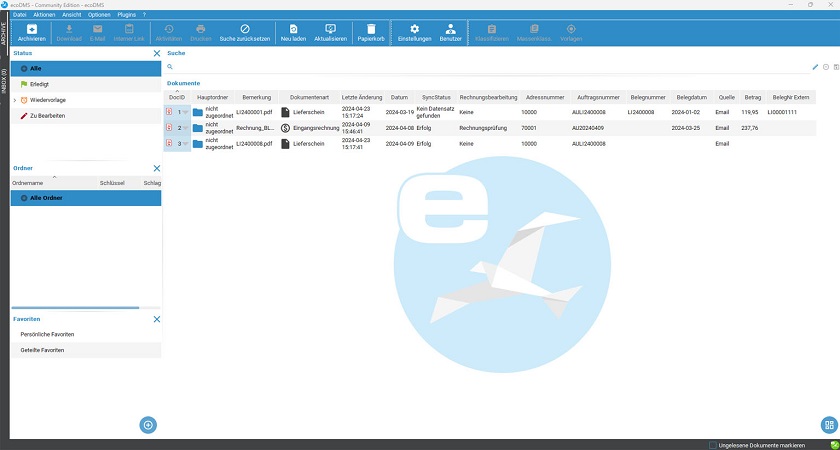Click the Interner Link toolbar icon
The height and width of the screenshot is (450, 840).
[129, 33]
